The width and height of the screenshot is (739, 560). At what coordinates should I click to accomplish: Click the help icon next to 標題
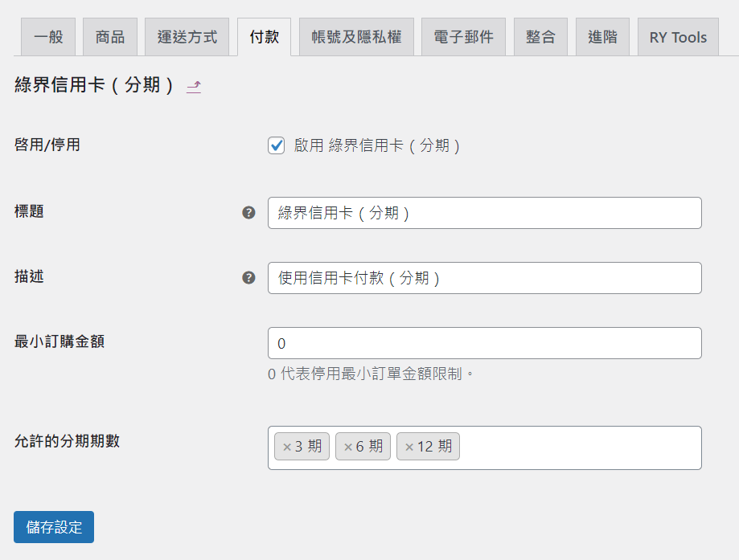click(x=248, y=213)
